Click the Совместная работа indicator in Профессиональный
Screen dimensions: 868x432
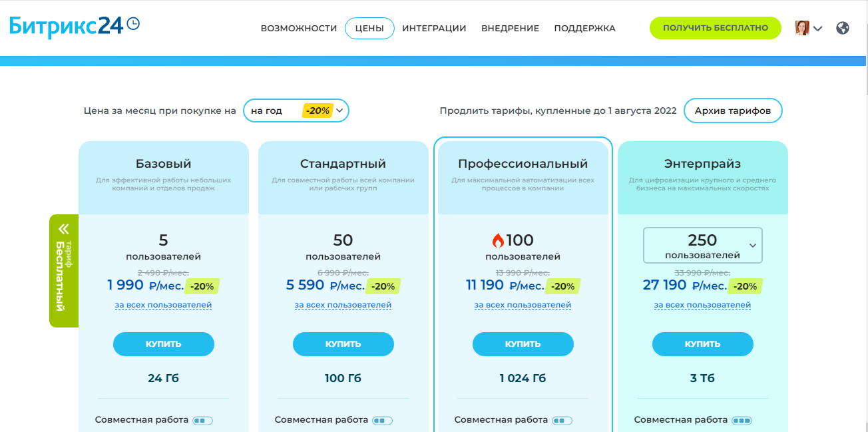pyautogui.click(x=562, y=421)
